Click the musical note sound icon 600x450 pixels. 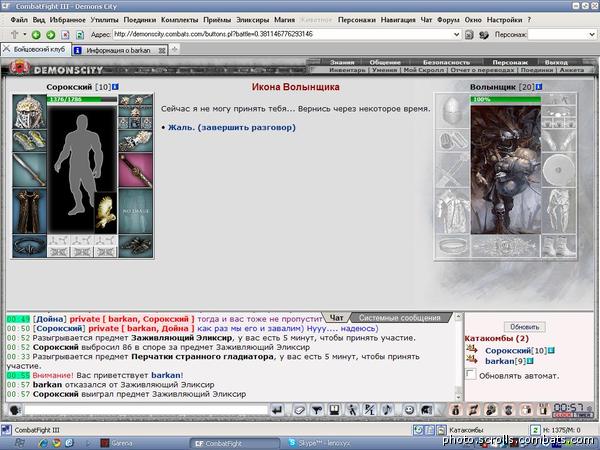pos(387,411)
